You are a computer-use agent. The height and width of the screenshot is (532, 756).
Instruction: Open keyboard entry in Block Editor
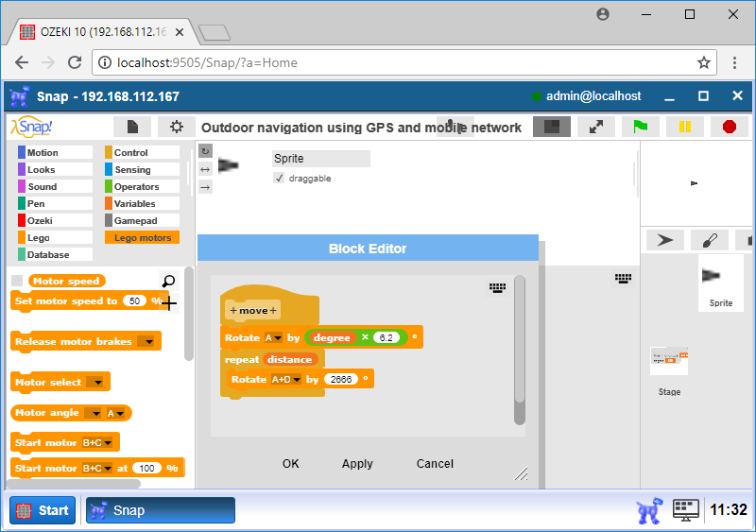498,288
